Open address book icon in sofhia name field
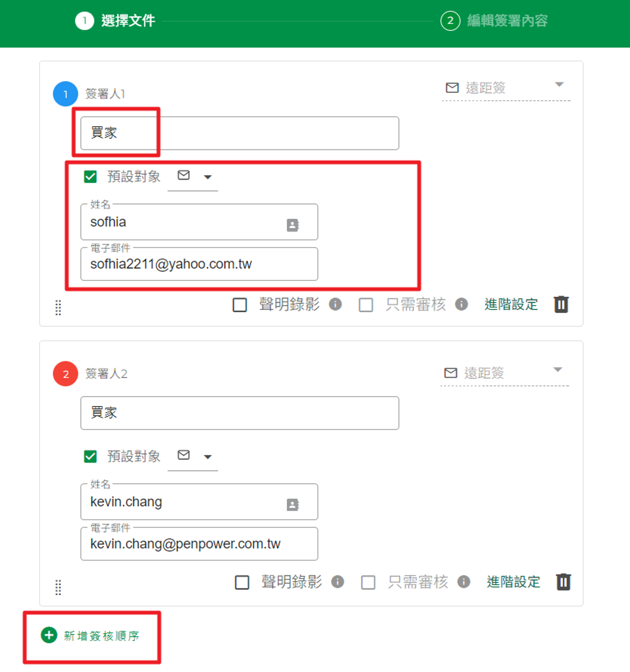The width and height of the screenshot is (630, 672). (293, 225)
